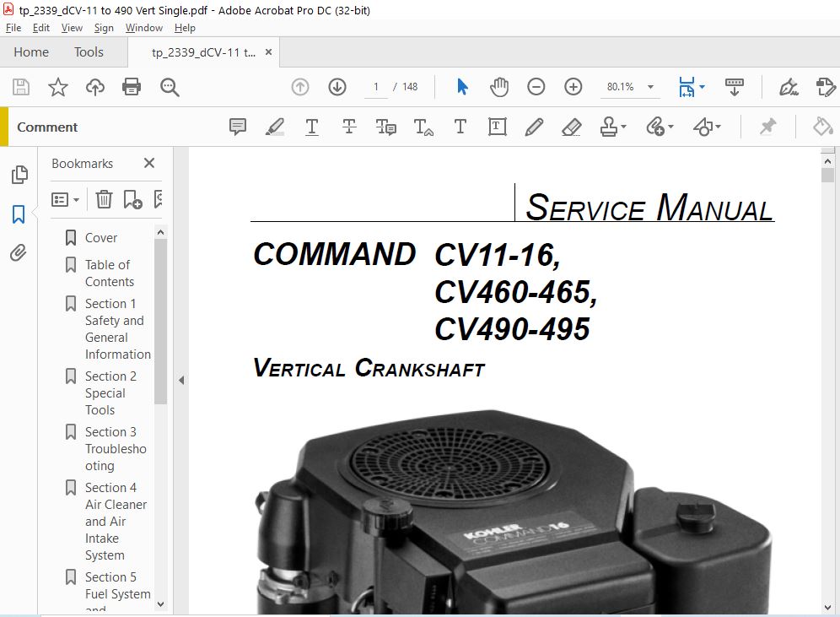The image size is (840, 617).
Task: Show Page Thumbnails panel icon
Action: [19, 174]
